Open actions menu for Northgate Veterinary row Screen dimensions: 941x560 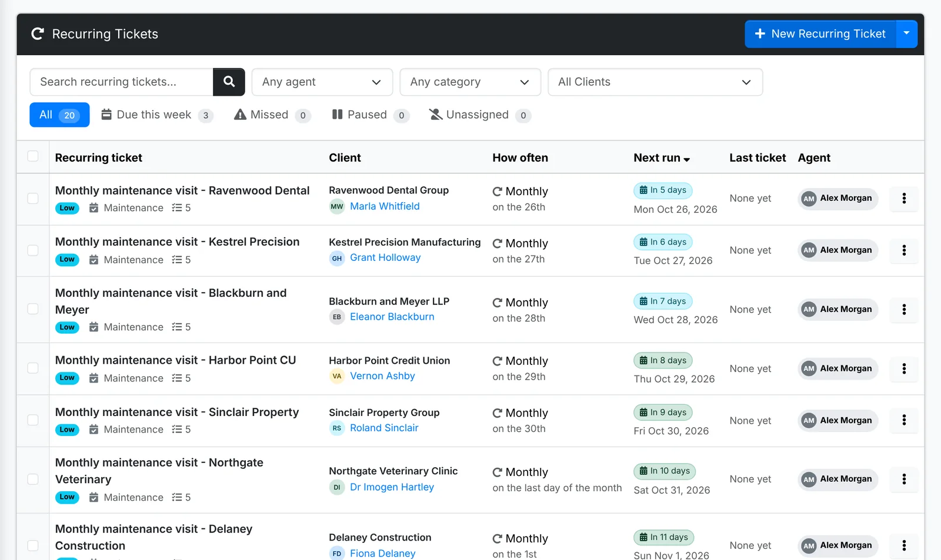click(x=904, y=479)
